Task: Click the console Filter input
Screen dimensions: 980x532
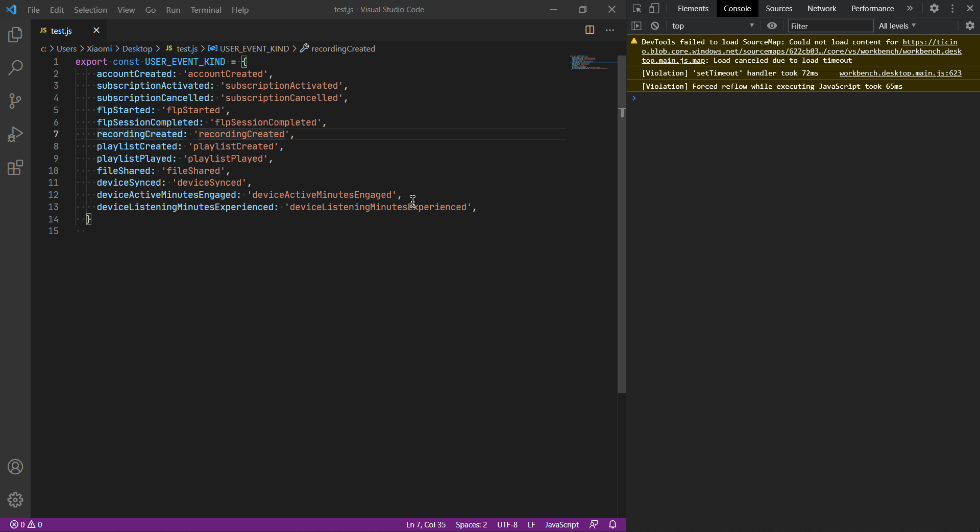Action: click(830, 26)
